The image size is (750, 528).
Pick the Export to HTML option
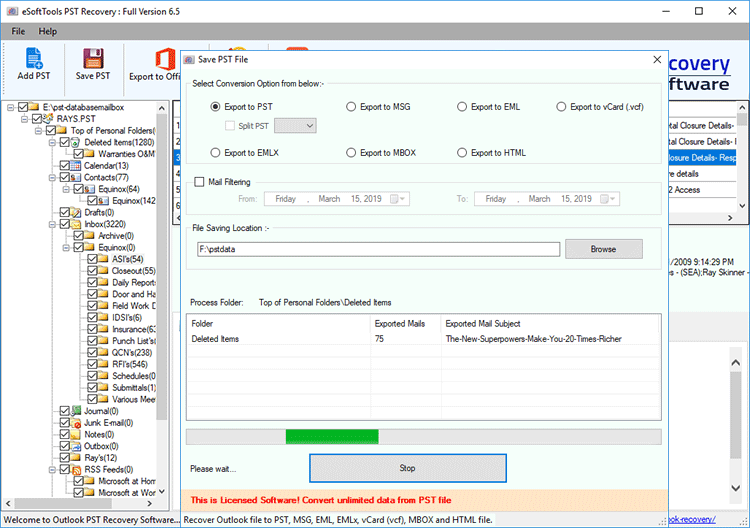pyautogui.click(x=462, y=153)
